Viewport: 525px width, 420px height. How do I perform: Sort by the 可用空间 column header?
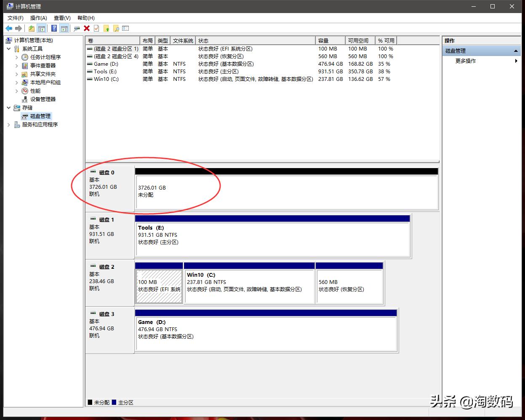click(360, 40)
